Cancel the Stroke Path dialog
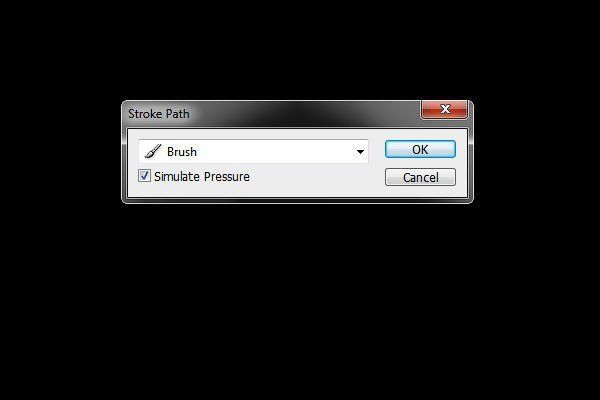The height and width of the screenshot is (400, 600). click(x=420, y=177)
